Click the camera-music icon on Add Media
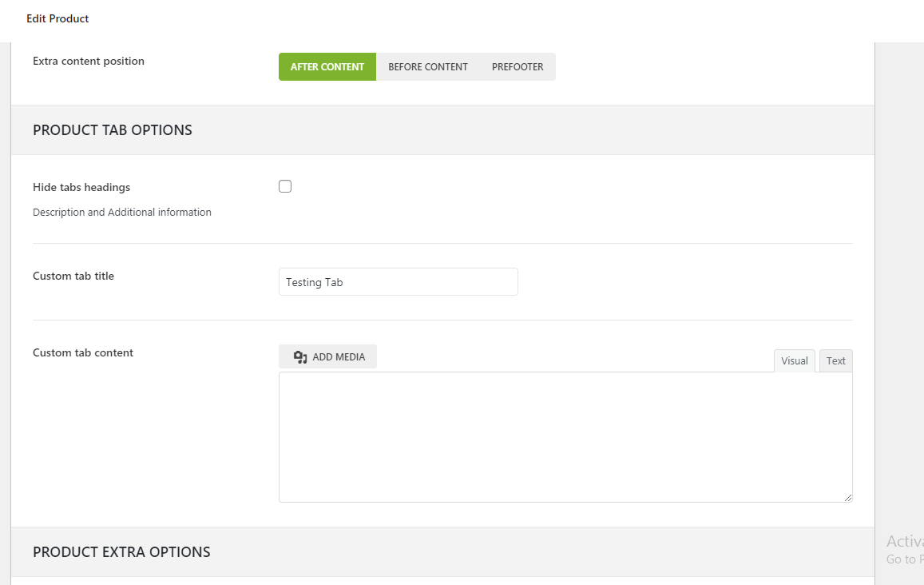This screenshot has width=924, height=585. point(300,357)
